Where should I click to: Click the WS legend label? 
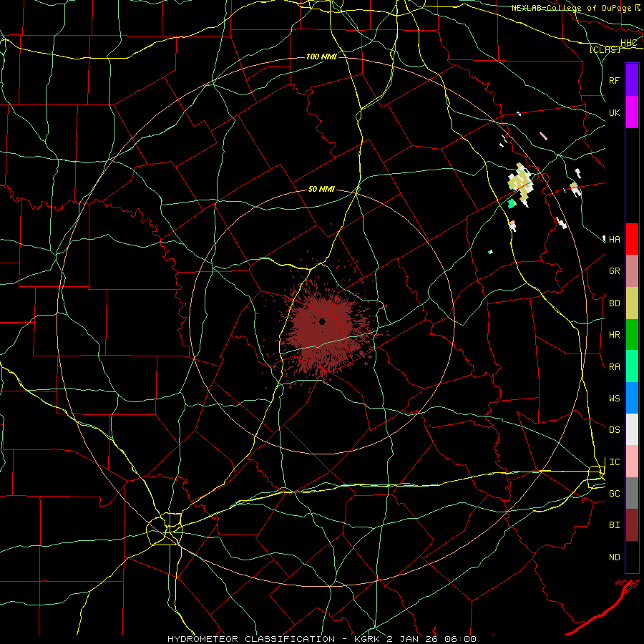point(615,399)
